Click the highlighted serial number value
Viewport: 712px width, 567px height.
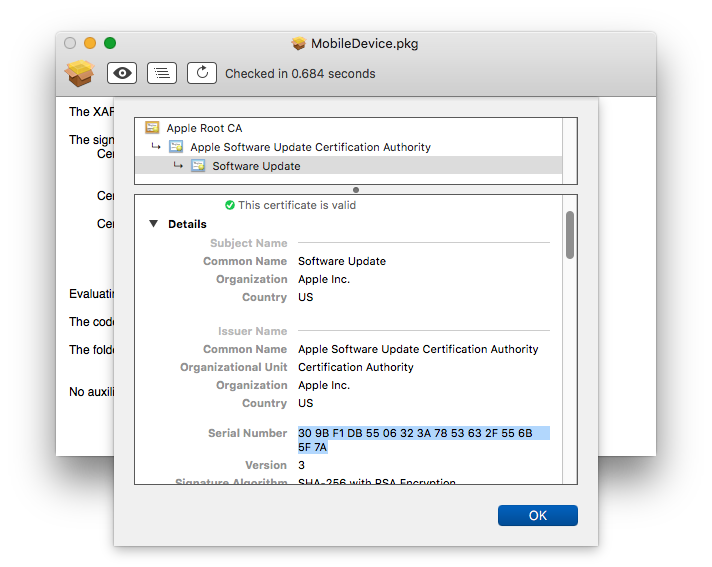pos(424,440)
